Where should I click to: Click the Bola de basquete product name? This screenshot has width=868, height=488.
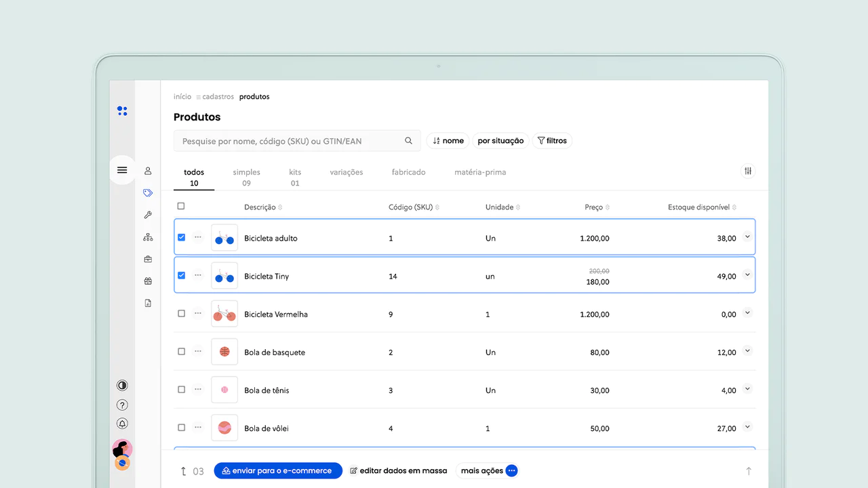tap(275, 352)
